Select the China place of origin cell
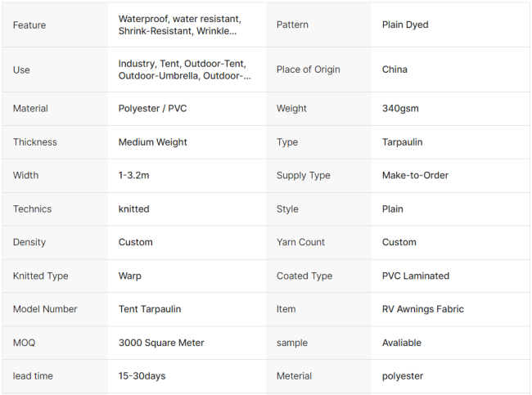The width and height of the screenshot is (532, 395). (394, 70)
